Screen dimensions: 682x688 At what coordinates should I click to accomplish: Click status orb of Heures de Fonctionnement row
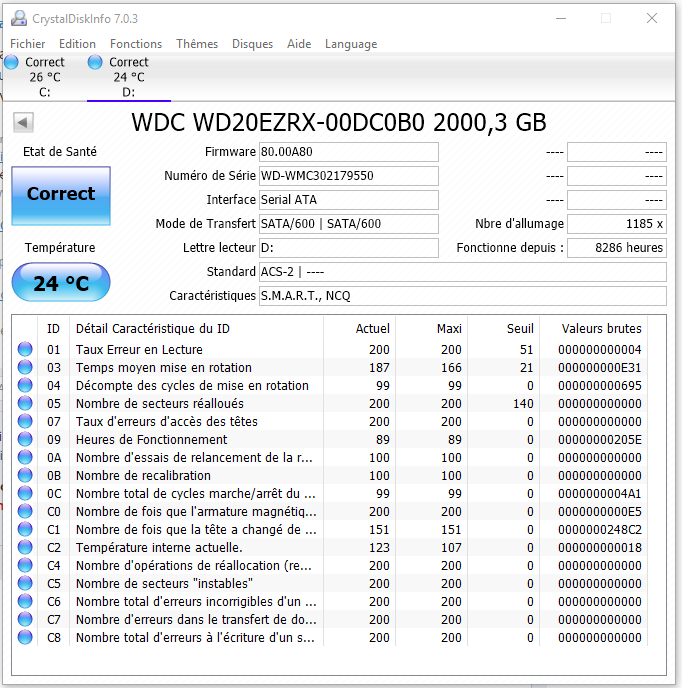click(25, 439)
